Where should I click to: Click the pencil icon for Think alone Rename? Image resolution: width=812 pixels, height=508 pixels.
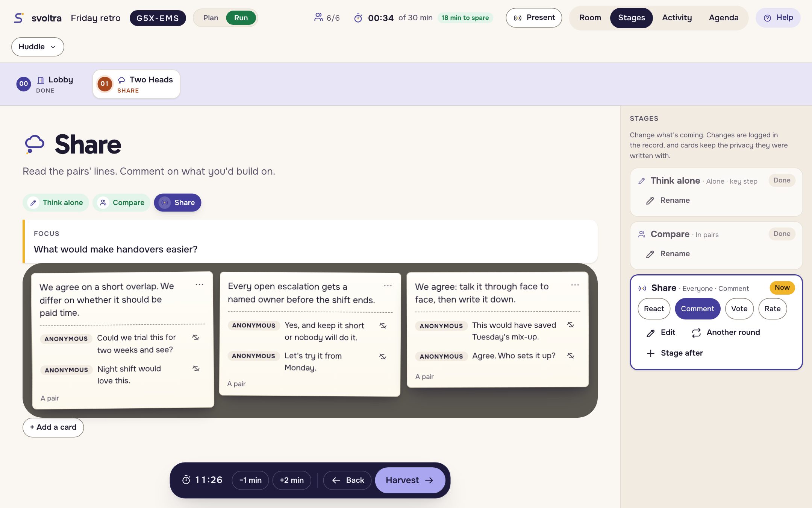pos(650,201)
